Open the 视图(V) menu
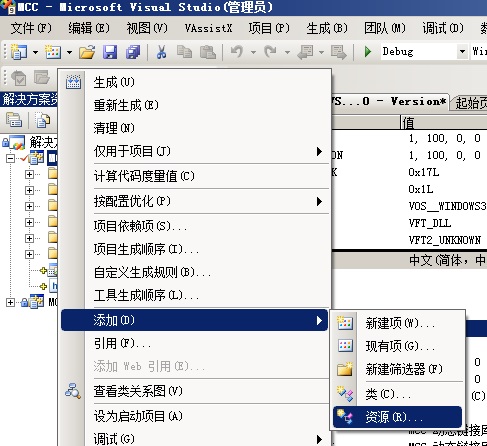This screenshot has width=487, height=446. click(147, 28)
